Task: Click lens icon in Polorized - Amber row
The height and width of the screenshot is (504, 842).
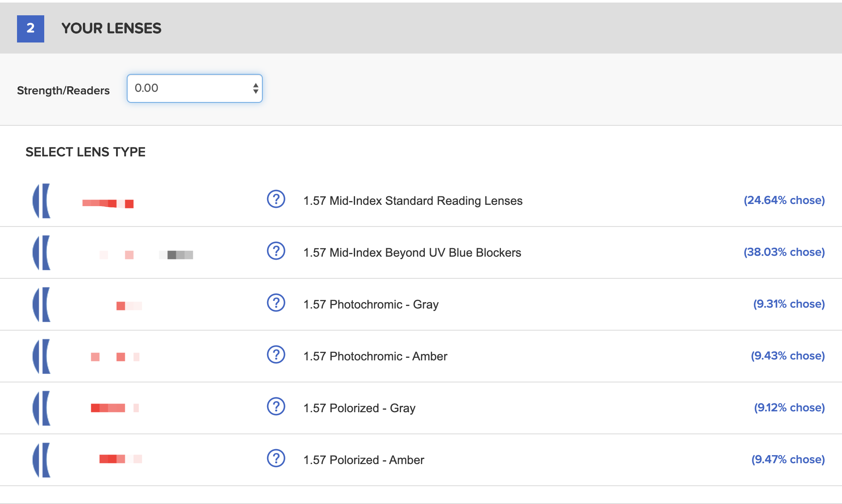Action: (42, 460)
